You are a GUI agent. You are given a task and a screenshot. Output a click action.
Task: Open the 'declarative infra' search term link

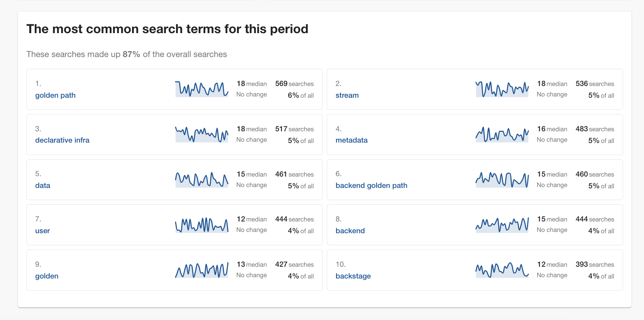coord(62,140)
